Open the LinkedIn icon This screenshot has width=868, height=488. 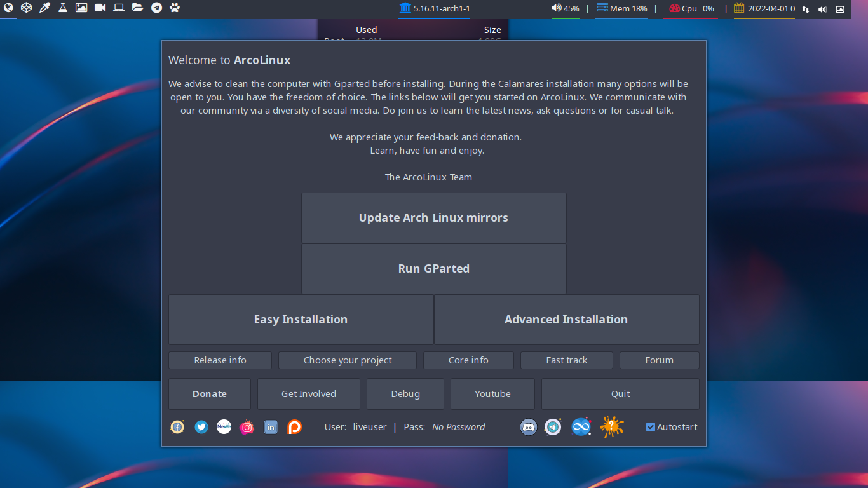tap(271, 427)
